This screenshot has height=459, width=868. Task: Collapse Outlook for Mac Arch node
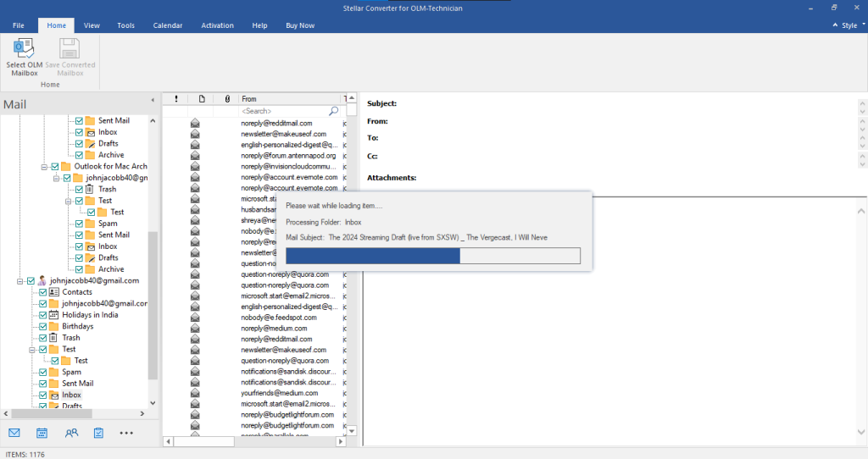tap(44, 167)
